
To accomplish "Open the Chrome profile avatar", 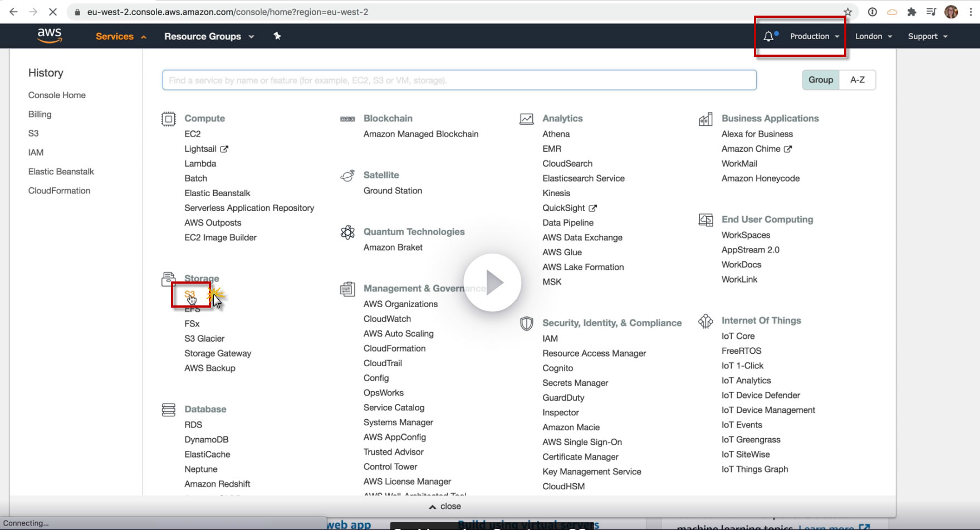I will (951, 12).
